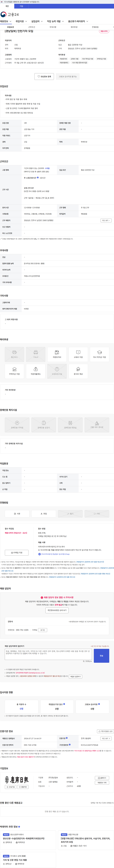Open the 실업급여 menu dropdown
This screenshot has width=114, height=868.
(37, 21)
